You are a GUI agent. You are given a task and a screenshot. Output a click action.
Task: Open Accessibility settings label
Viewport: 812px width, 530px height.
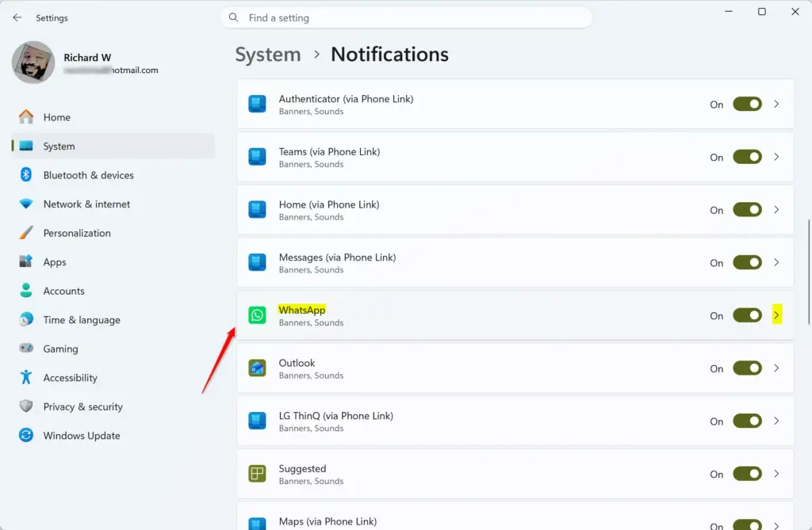pos(70,378)
